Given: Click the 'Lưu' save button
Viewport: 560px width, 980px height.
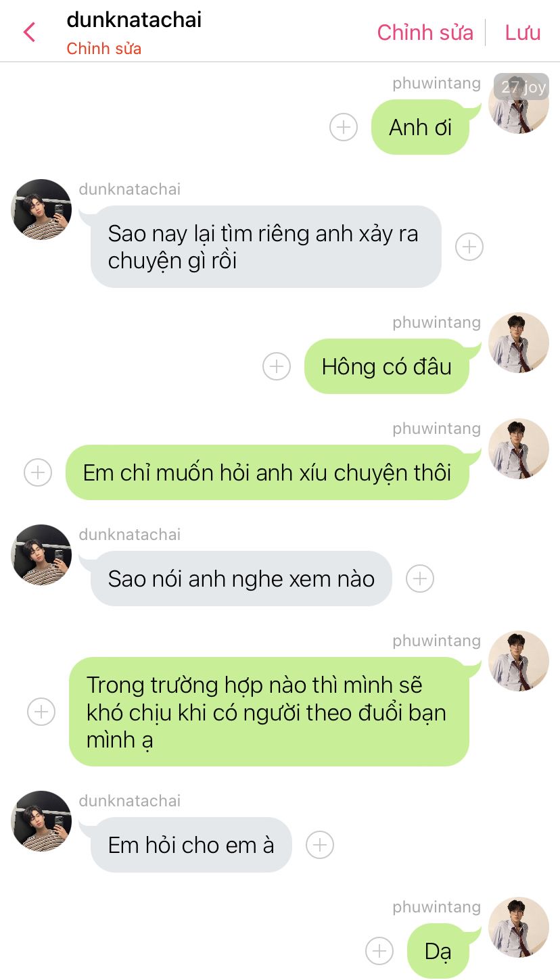Looking at the screenshot, I should pos(523,32).
